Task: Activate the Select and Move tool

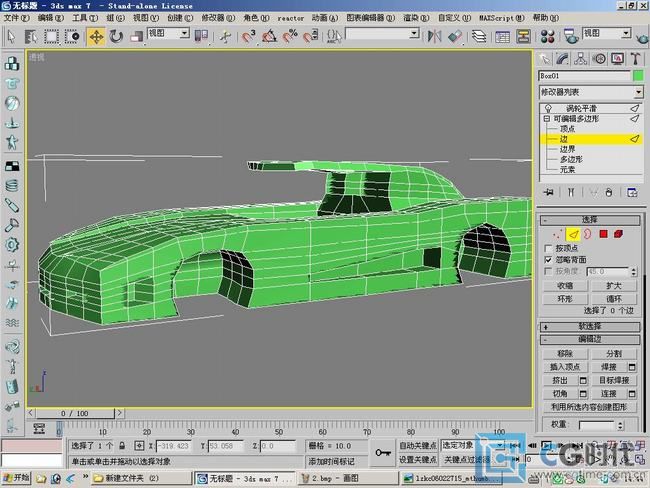Action: point(96,37)
